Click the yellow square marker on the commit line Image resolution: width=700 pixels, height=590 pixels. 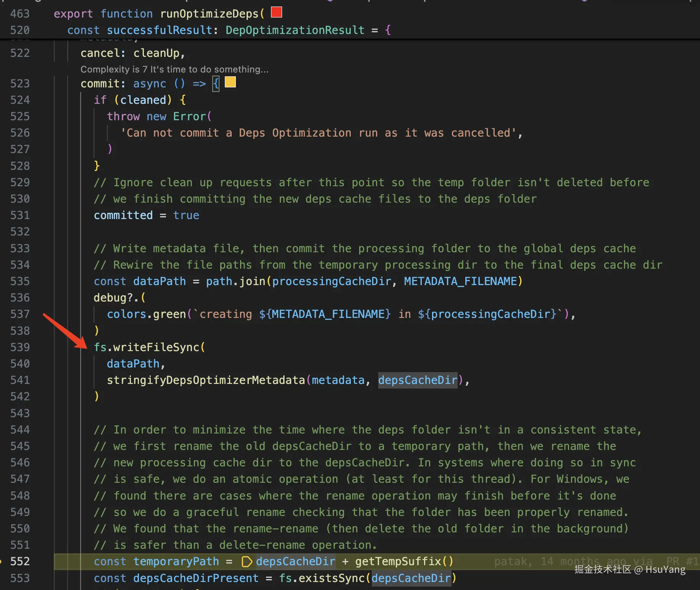click(230, 82)
